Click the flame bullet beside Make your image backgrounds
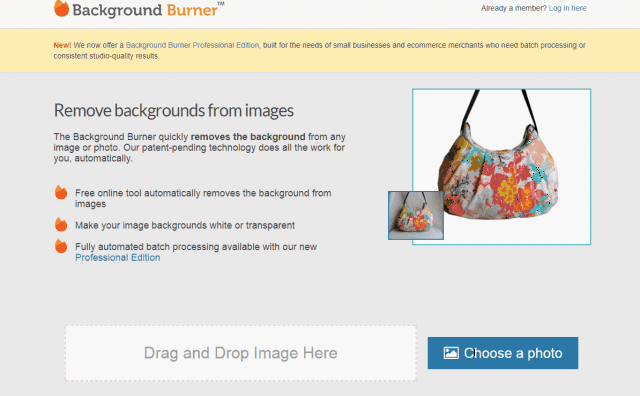 (x=61, y=225)
